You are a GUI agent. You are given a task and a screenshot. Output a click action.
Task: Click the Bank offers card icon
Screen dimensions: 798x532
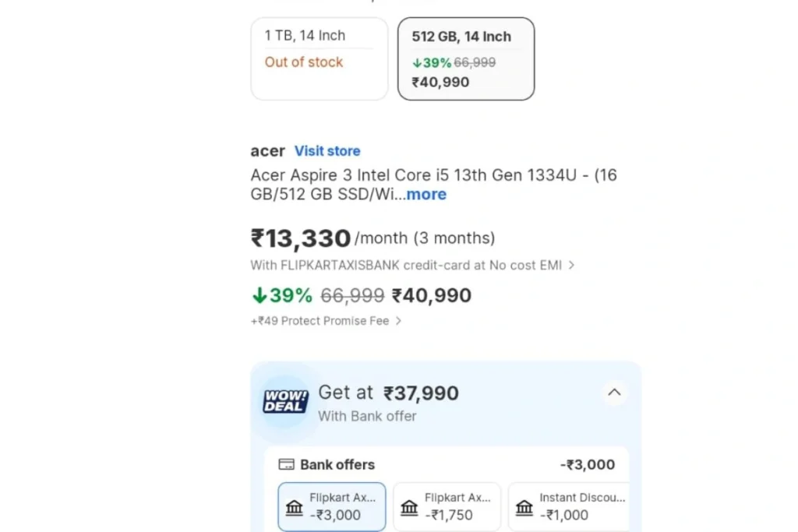click(286, 464)
